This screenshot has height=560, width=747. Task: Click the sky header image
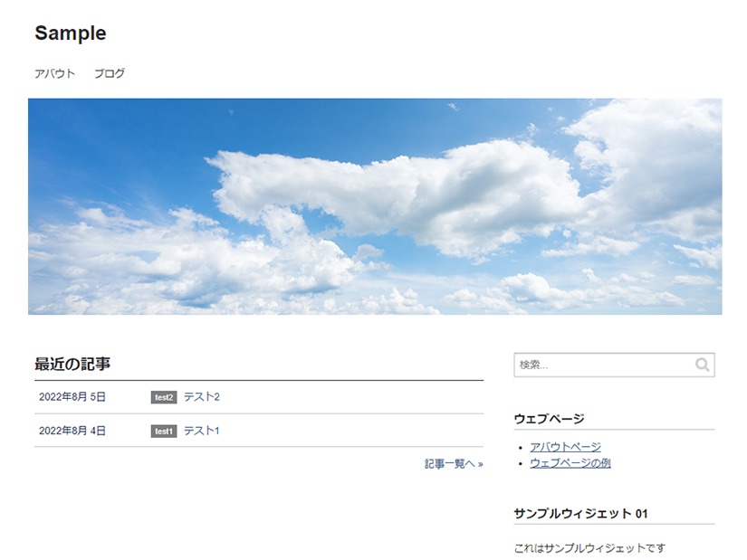click(x=375, y=206)
